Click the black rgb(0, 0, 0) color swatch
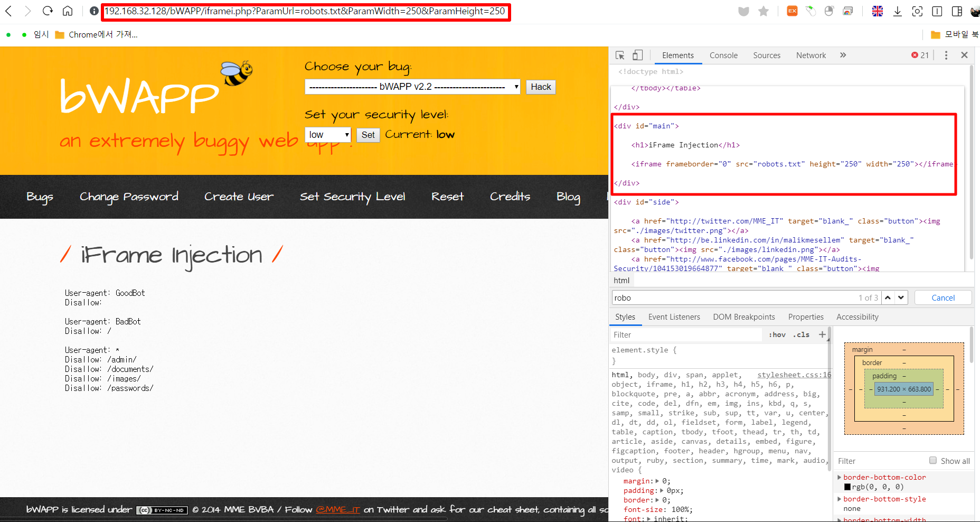 847,487
